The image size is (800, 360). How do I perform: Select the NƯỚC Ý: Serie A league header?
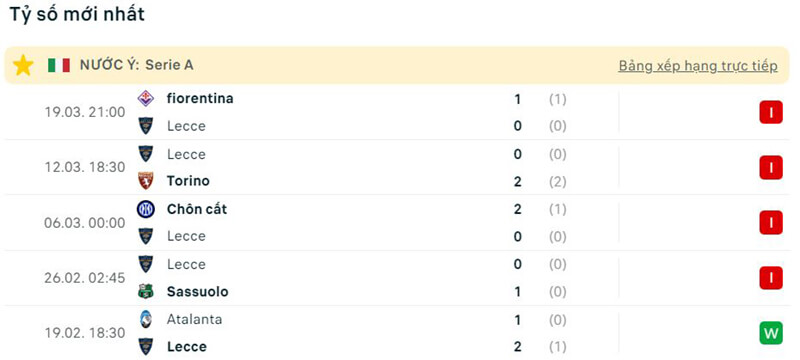point(137,65)
